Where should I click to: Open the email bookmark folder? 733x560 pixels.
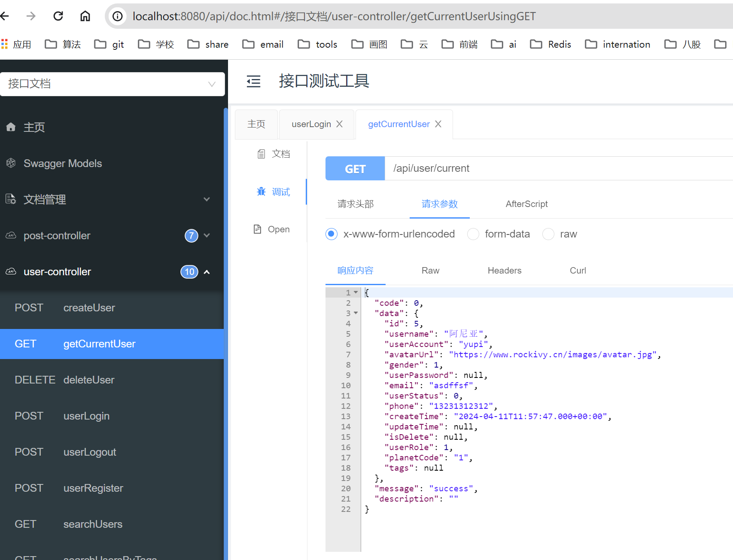pos(263,44)
